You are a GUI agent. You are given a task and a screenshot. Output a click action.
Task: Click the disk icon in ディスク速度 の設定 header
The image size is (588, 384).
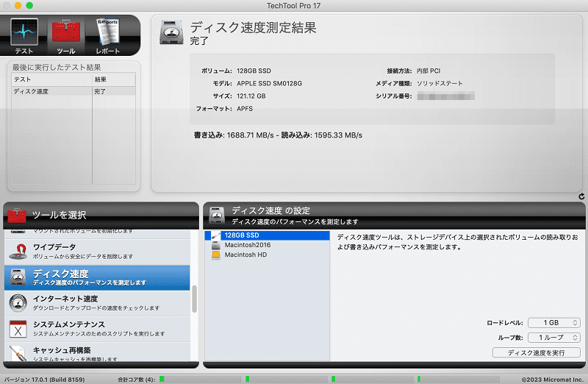click(x=217, y=215)
